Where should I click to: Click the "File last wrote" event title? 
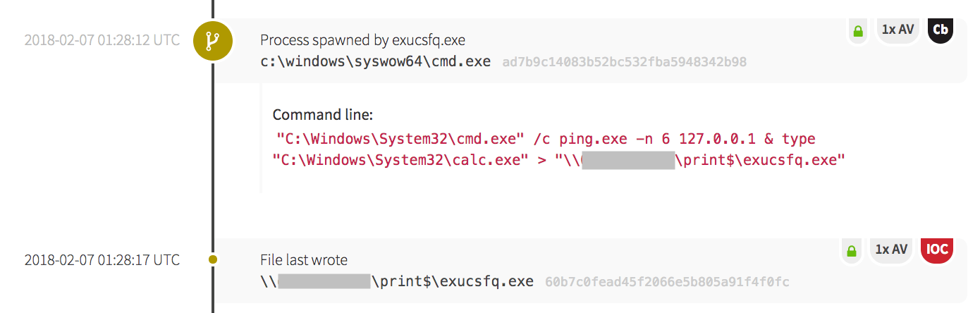click(304, 260)
